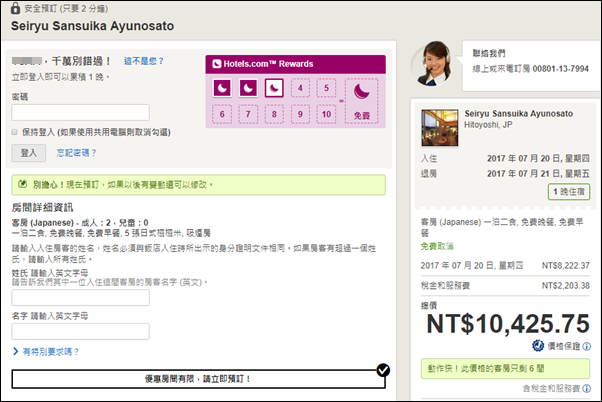Image resolution: width=602 pixels, height=402 pixels.
Task: Click the first collected night moon stamp
Action: point(222,88)
